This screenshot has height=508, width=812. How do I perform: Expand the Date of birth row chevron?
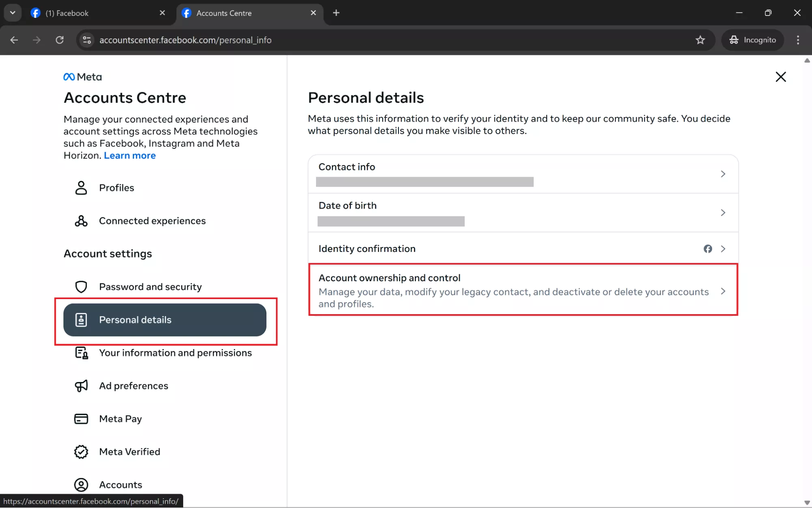pos(723,213)
